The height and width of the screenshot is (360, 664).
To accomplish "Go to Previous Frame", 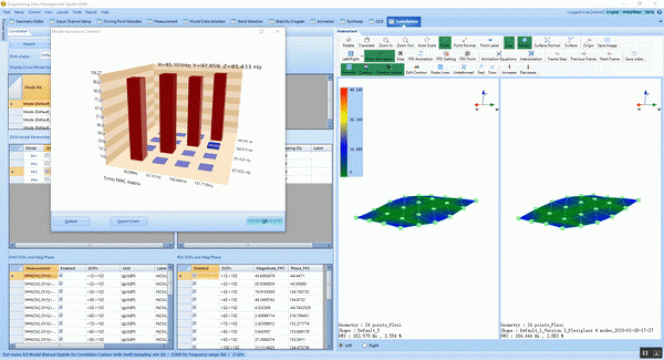I will click(x=583, y=55).
